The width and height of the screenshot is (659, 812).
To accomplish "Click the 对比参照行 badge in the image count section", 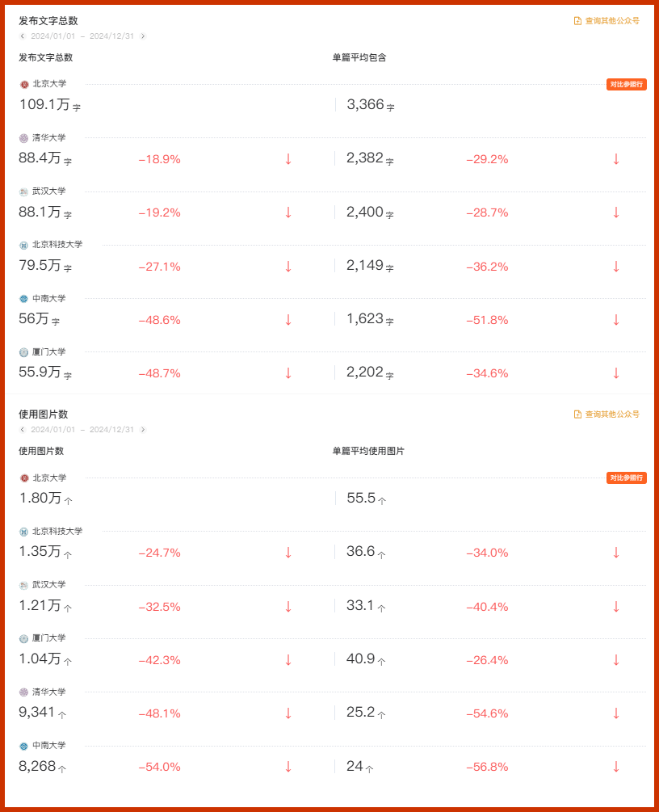I will tap(627, 478).
